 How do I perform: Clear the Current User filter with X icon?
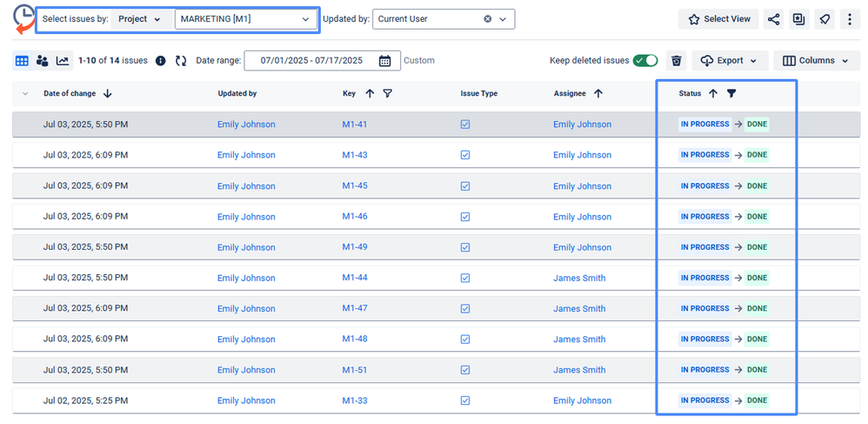(x=488, y=19)
